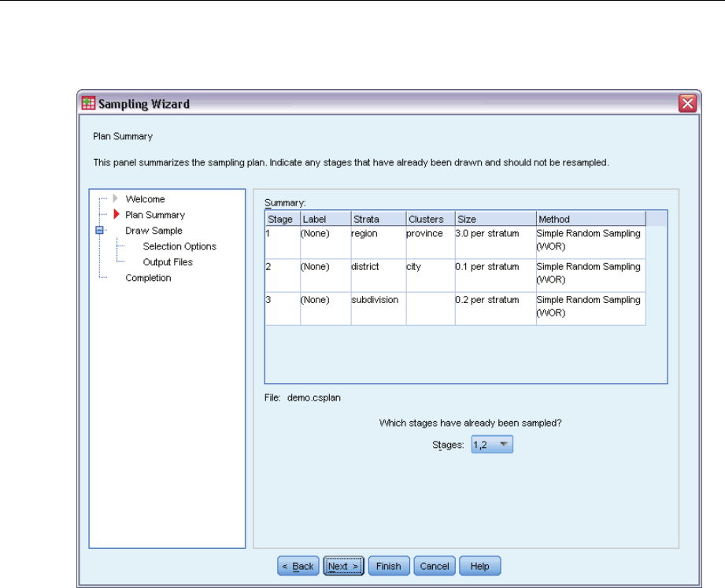The image size is (725, 588).
Task: Go to Completion step
Action: (x=148, y=278)
